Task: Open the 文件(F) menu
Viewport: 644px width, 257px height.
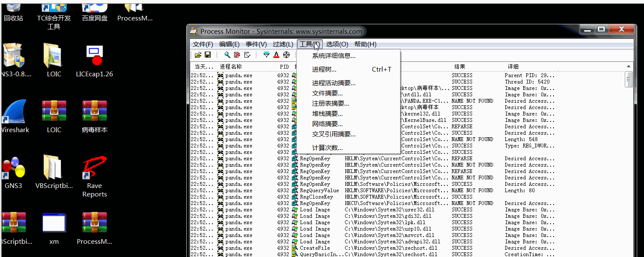Action: [x=203, y=44]
